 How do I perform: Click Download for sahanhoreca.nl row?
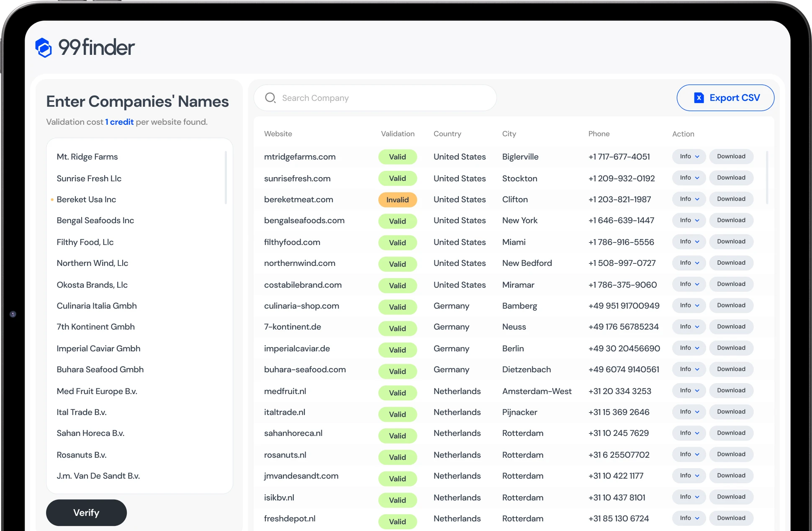point(731,433)
